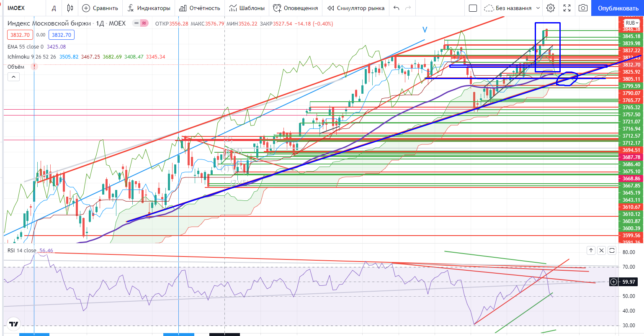Select the RSI 14 close legend

pyautogui.click(x=22, y=251)
